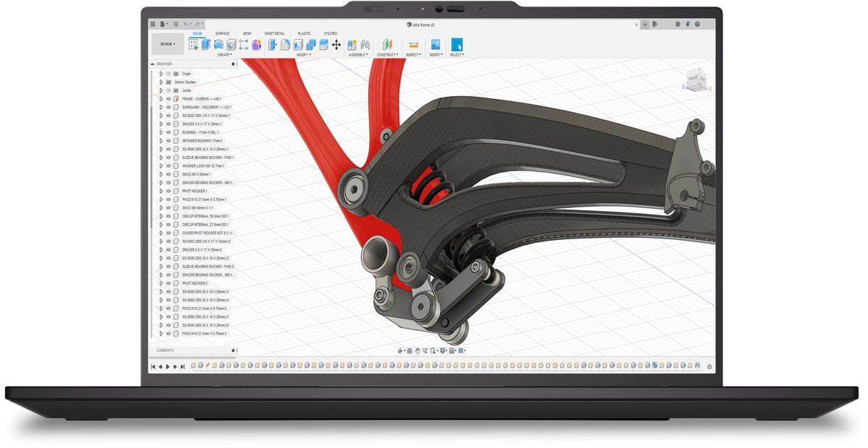Select the New Component tool
This screenshot has height=448, width=868.
(x=352, y=44)
